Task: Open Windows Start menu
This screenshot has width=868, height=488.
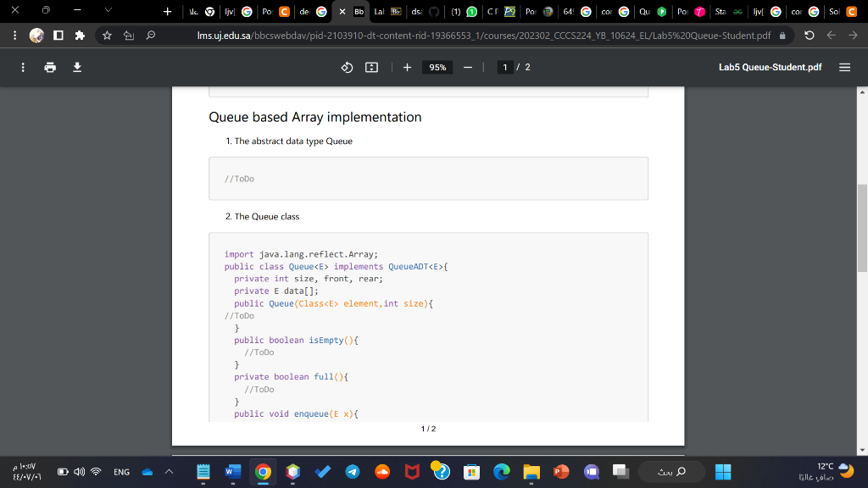Action: point(722,472)
